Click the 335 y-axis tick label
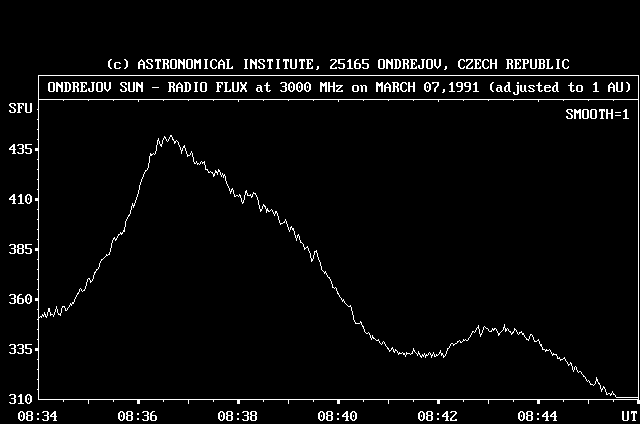The image size is (640, 424). 19,349
